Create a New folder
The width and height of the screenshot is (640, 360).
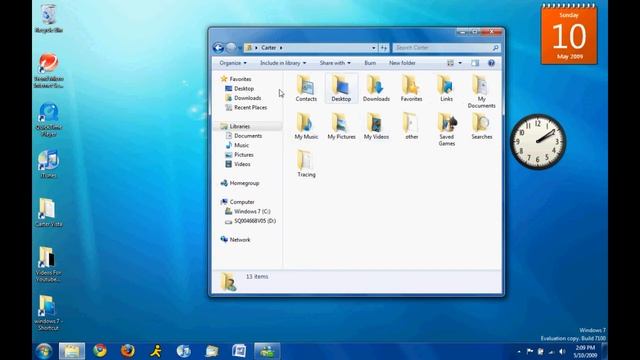(402, 63)
